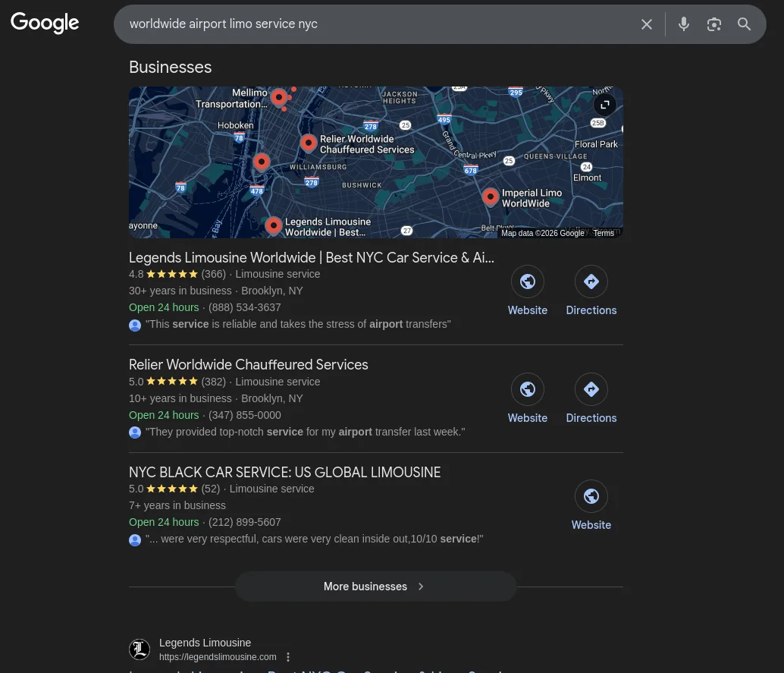Viewport: 784px width, 673px height.
Task: Clear the search query with the X icon
Action: point(647,24)
